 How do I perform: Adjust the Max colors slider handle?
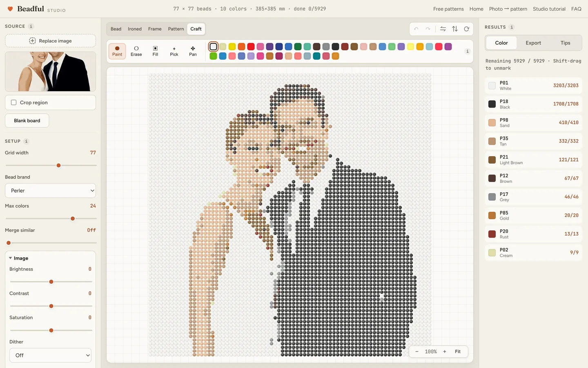point(73,219)
